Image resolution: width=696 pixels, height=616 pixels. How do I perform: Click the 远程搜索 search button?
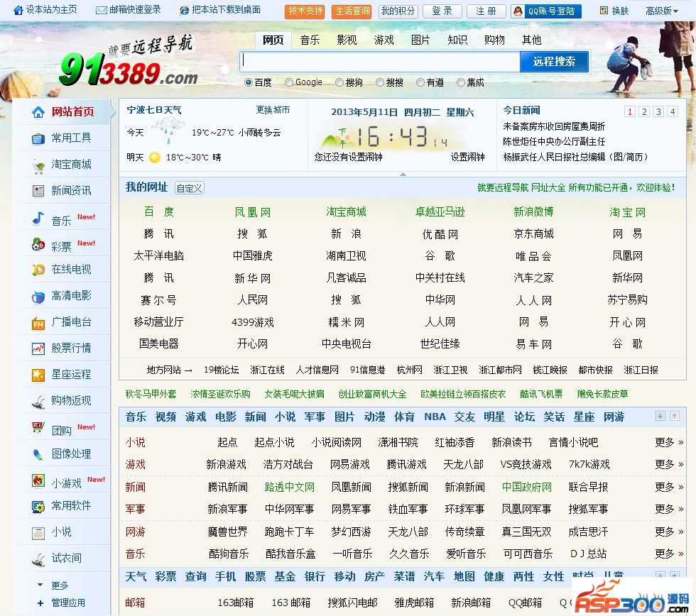tap(554, 62)
